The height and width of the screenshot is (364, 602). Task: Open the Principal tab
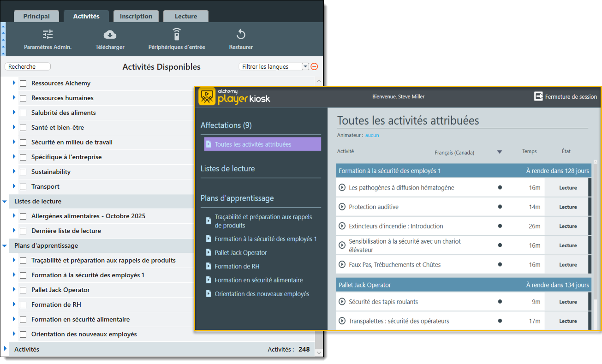[x=36, y=16]
